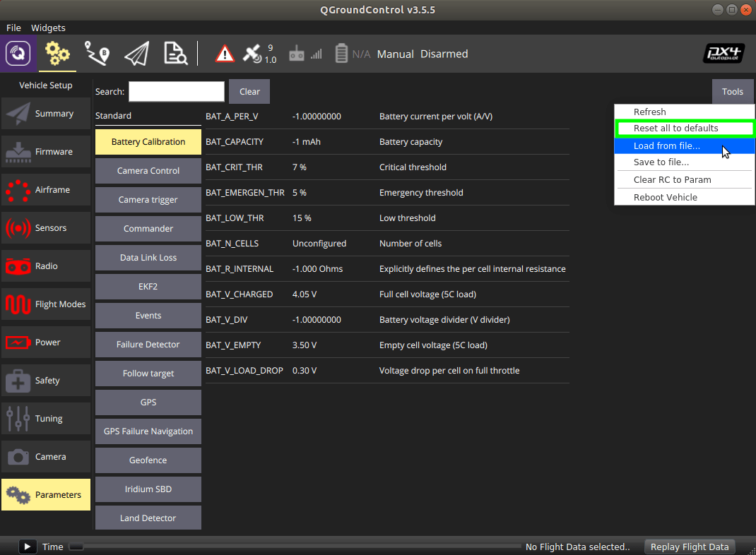Select the Battery Calibration group
Viewport: 756px width, 555px height.
pos(148,142)
